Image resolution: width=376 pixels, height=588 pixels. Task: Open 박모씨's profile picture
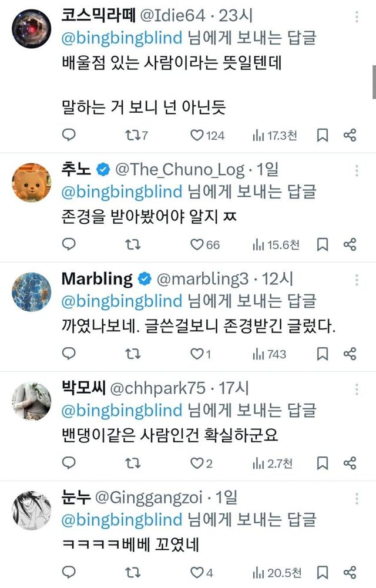pos(32,401)
